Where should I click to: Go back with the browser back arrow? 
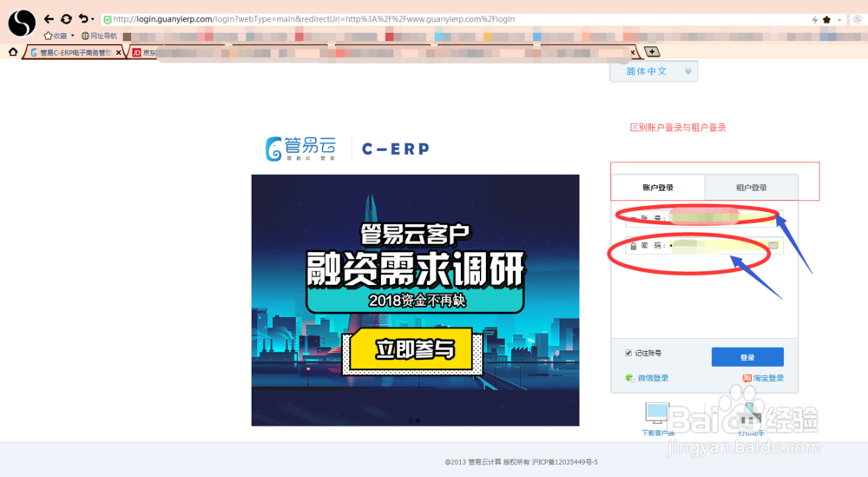click(x=49, y=19)
